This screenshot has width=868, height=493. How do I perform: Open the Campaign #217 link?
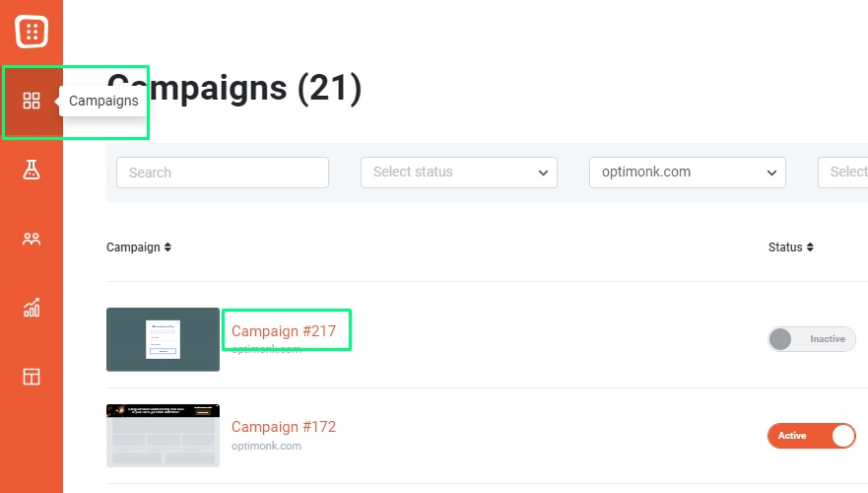(x=284, y=330)
